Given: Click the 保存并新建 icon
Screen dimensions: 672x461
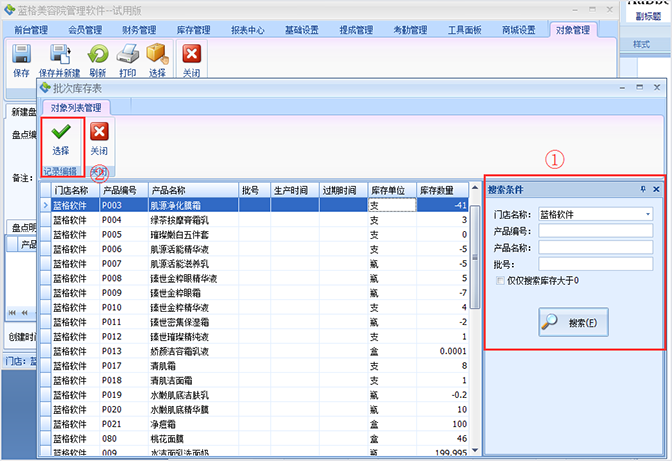Looking at the screenshot, I should point(60,54).
